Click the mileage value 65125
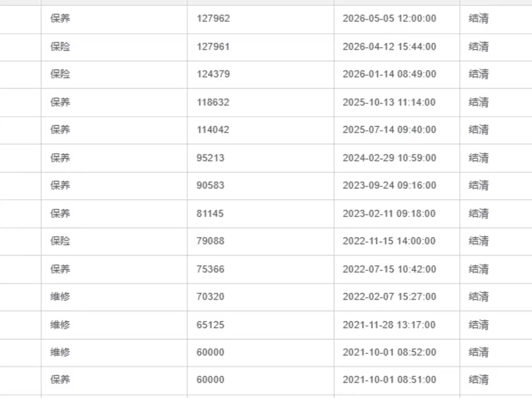 coord(210,324)
